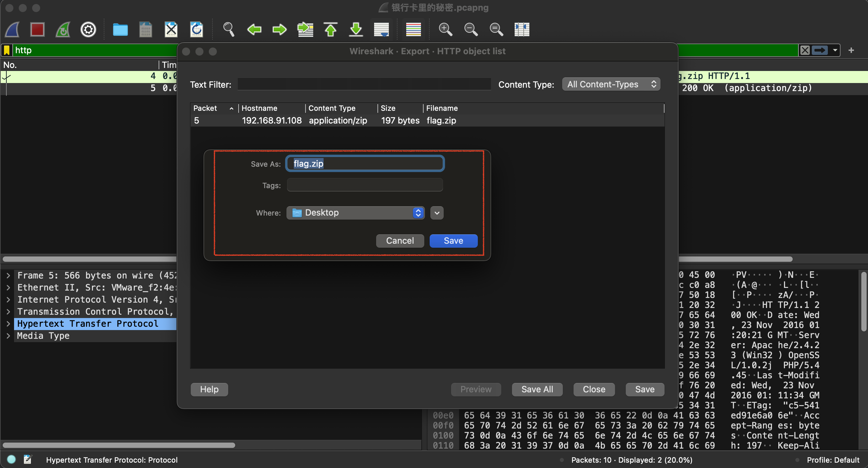
Task: Expand the Media Type tree row
Action: (8, 336)
